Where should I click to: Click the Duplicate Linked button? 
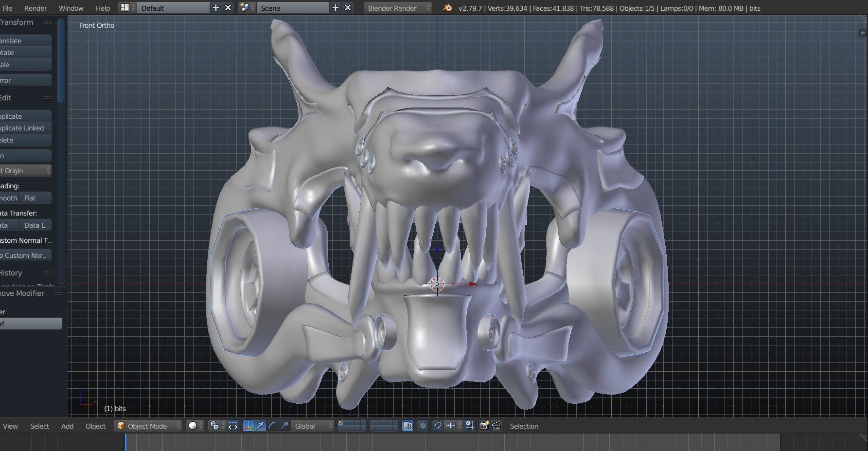(25, 128)
